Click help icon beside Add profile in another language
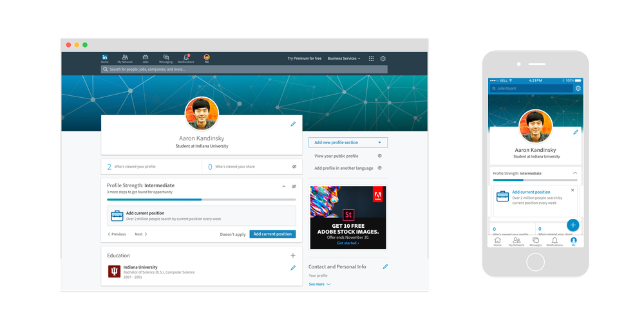Screen dimensions: 644x325 tap(379, 168)
